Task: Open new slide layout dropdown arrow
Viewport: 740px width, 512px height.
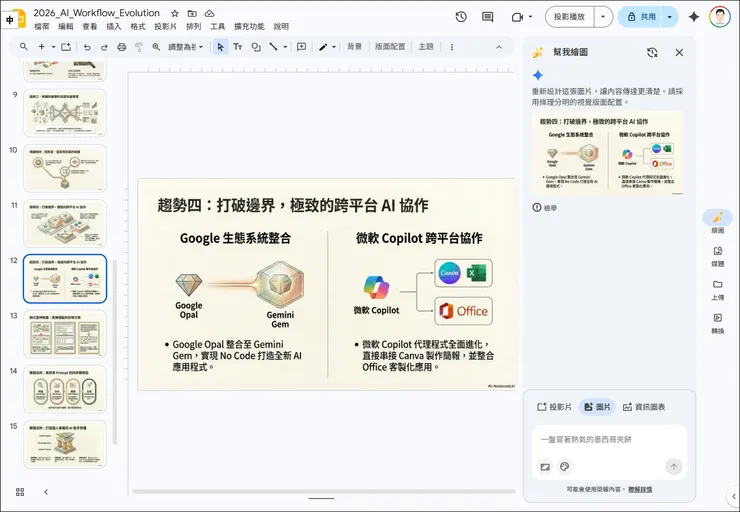Action: 53,47
